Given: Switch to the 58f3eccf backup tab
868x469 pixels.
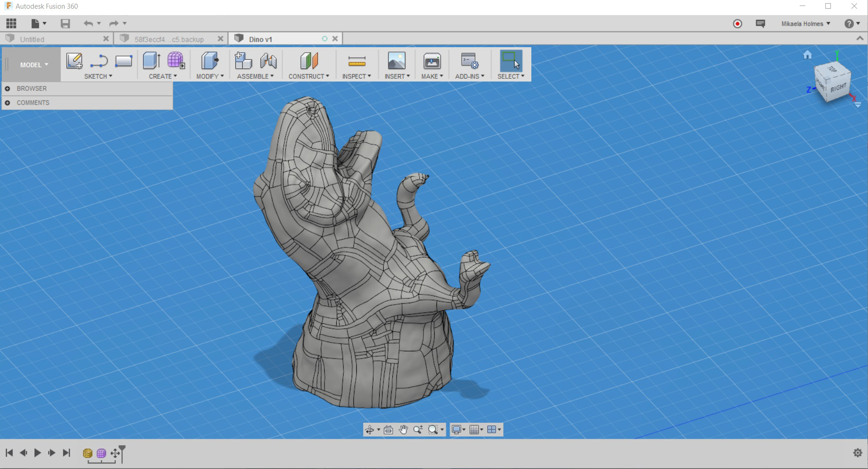Looking at the screenshot, I should pos(169,39).
